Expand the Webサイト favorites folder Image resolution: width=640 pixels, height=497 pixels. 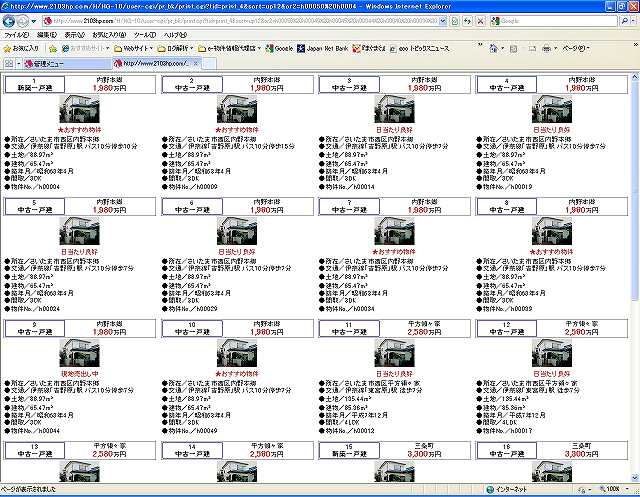tap(133, 49)
